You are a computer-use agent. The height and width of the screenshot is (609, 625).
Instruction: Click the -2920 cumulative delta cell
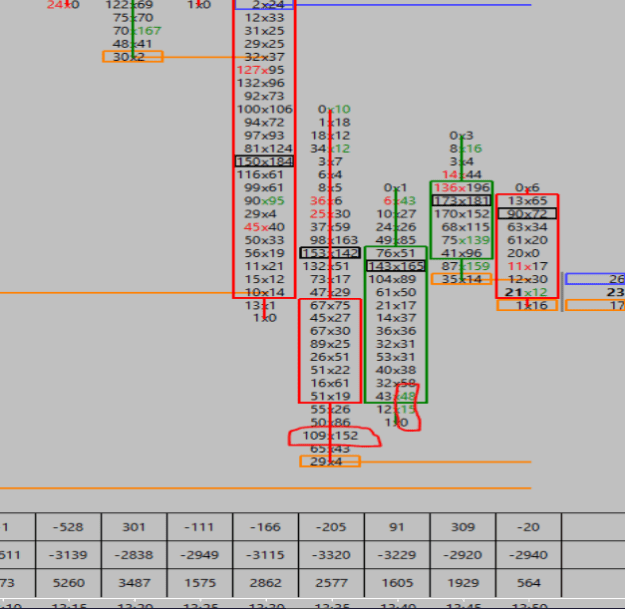click(463, 555)
